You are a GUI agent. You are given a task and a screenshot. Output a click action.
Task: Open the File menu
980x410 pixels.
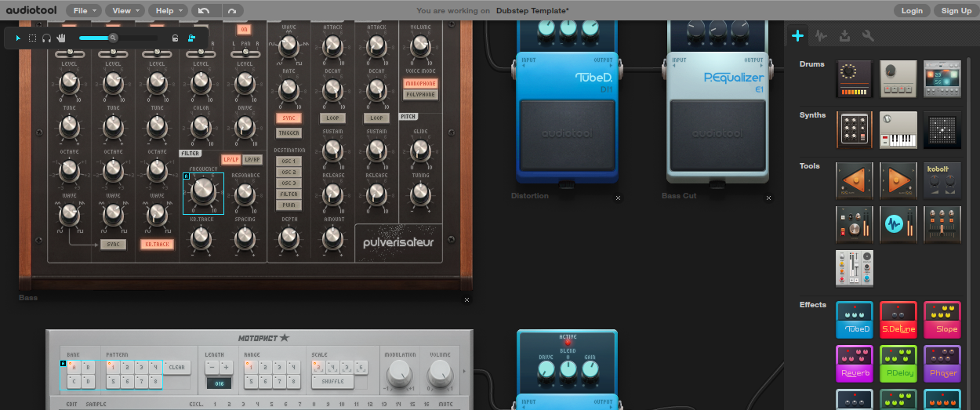point(84,10)
